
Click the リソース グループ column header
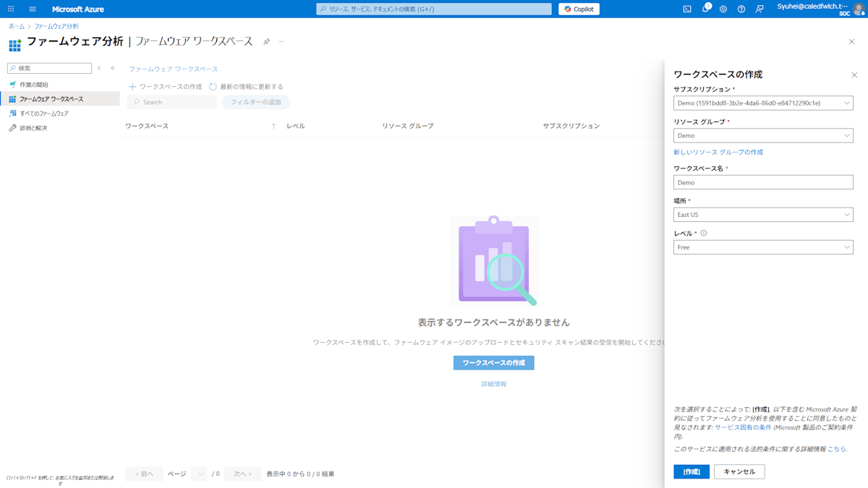click(x=408, y=127)
